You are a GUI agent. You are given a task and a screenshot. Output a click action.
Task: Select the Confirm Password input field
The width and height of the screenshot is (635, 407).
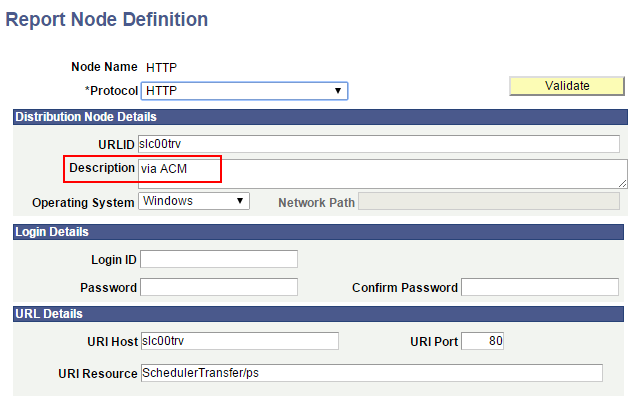point(540,287)
